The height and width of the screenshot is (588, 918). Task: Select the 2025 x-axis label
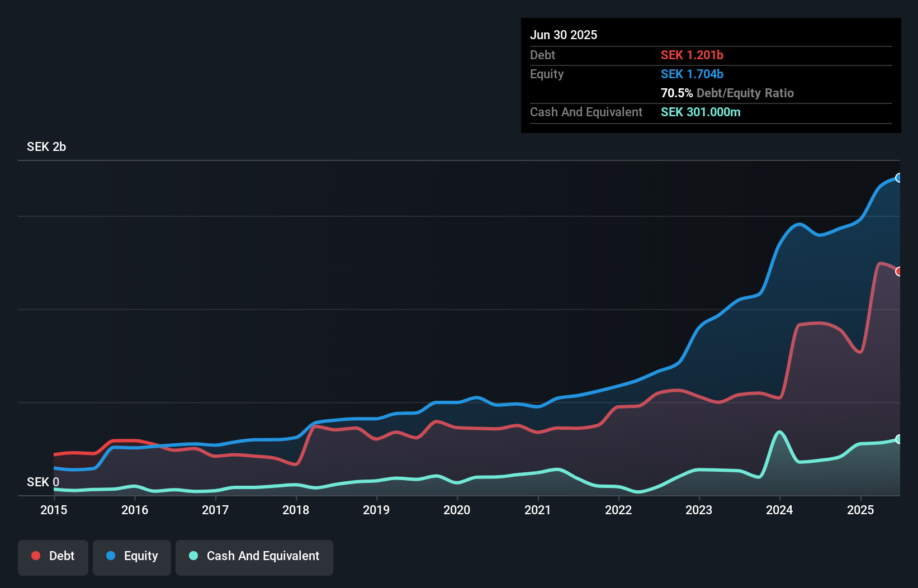[860, 510]
